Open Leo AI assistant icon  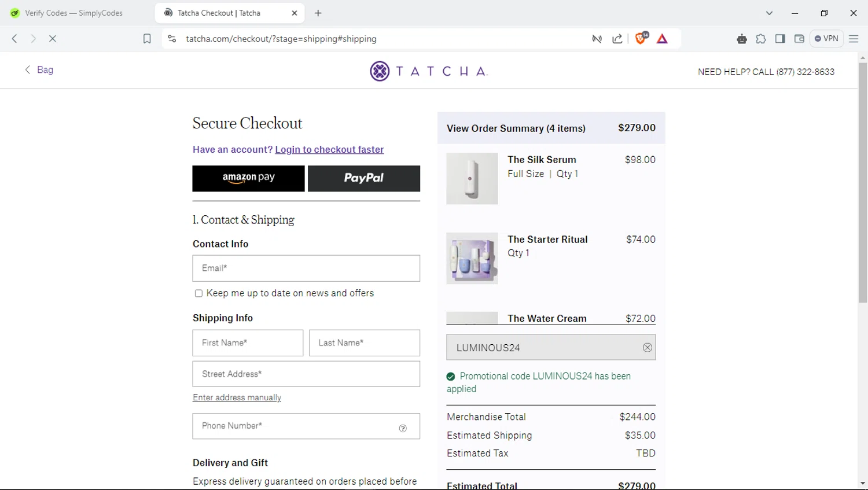pos(742,39)
